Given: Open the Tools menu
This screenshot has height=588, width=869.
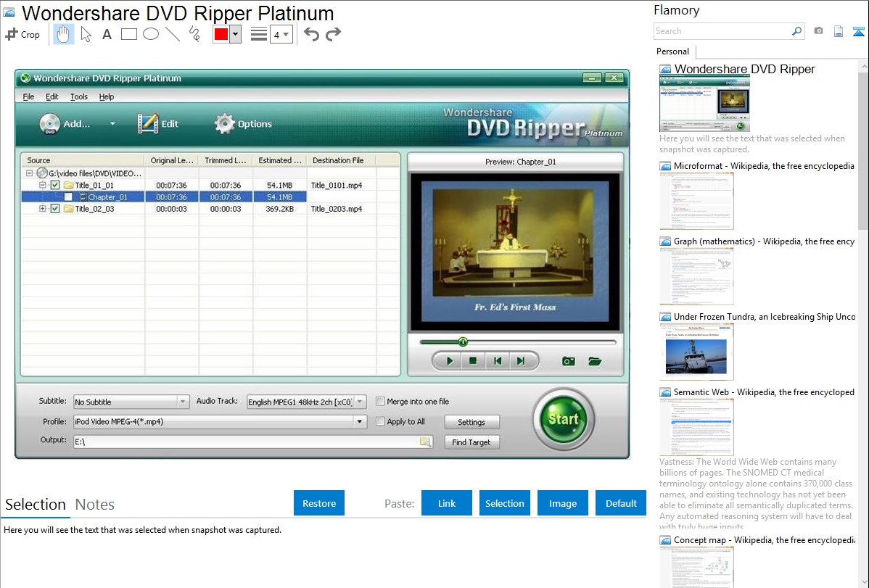Looking at the screenshot, I should point(78,96).
